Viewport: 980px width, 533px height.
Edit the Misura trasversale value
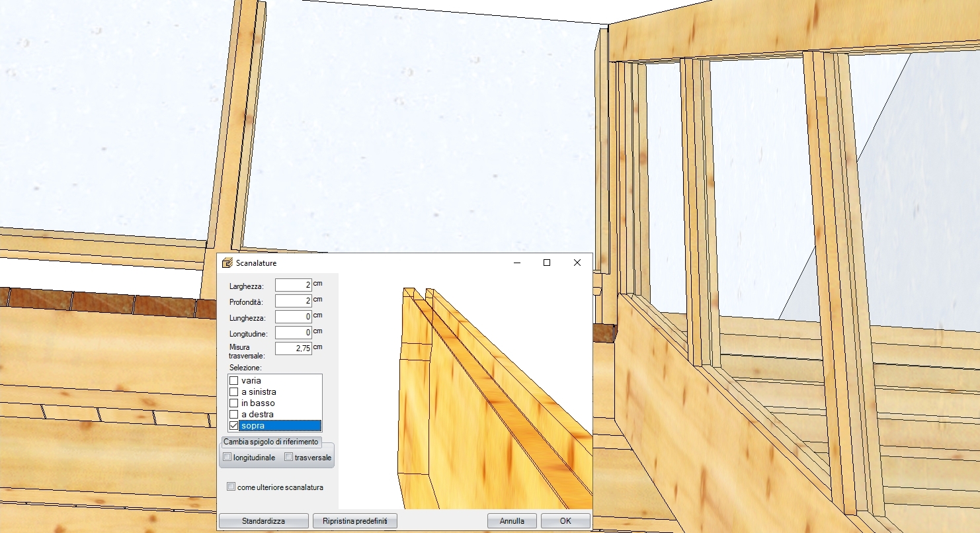tap(293, 348)
